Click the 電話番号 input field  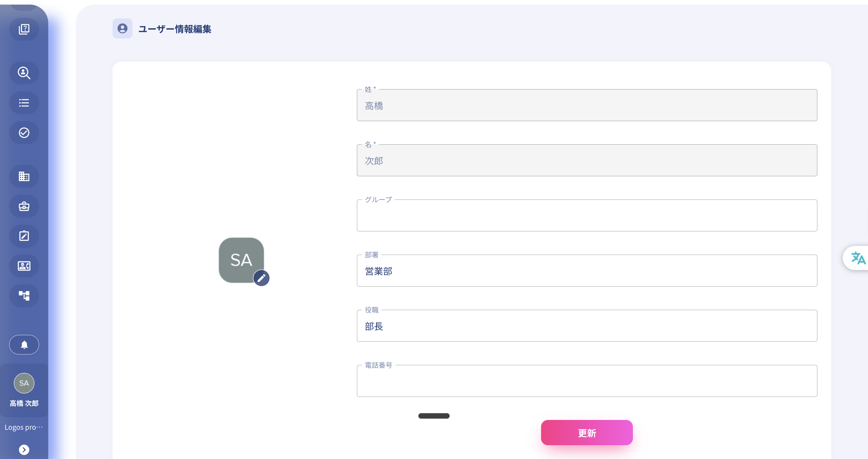[587, 381]
